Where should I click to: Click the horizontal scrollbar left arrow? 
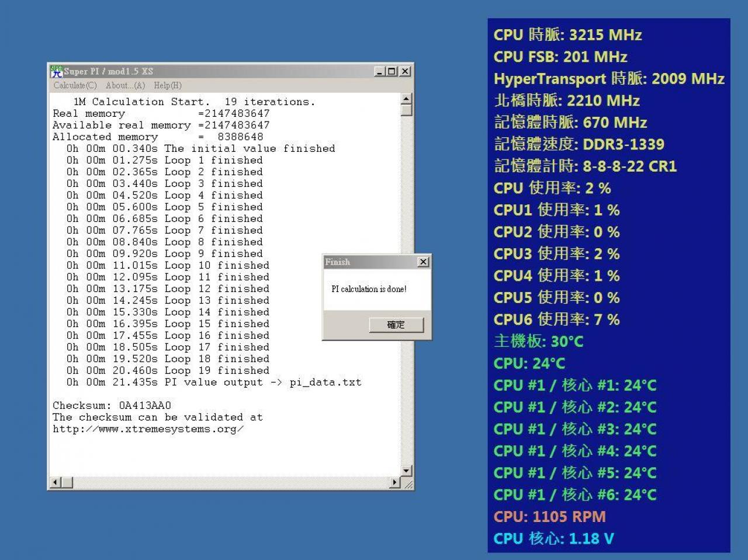coord(56,482)
